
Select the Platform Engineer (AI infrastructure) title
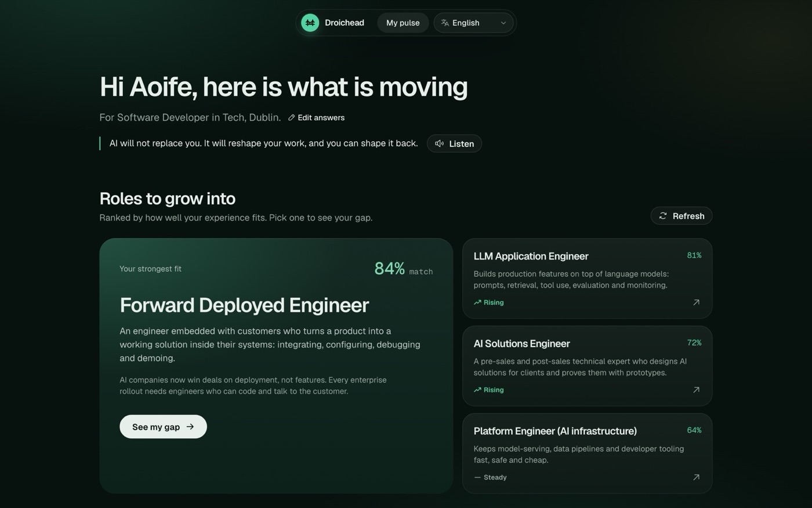click(555, 431)
